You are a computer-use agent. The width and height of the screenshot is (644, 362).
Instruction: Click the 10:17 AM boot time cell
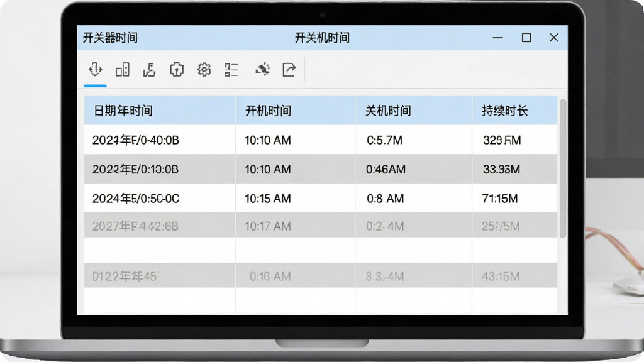click(x=296, y=226)
